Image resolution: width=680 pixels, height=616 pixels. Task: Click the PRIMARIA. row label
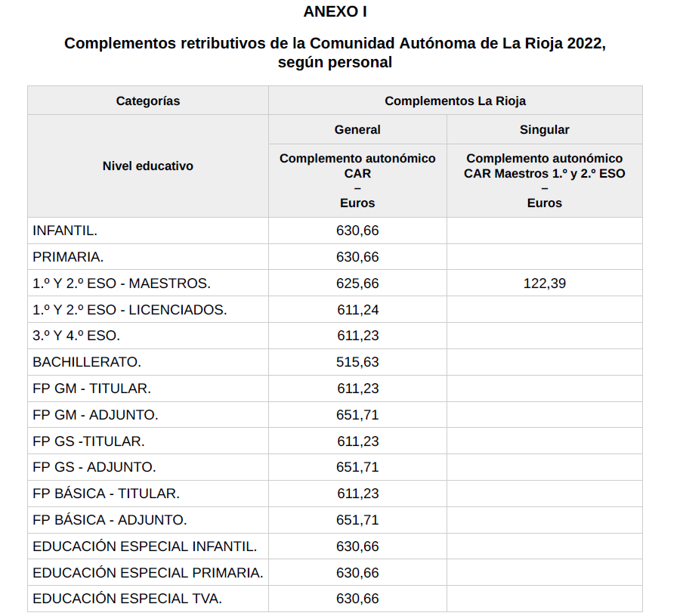[x=68, y=257]
